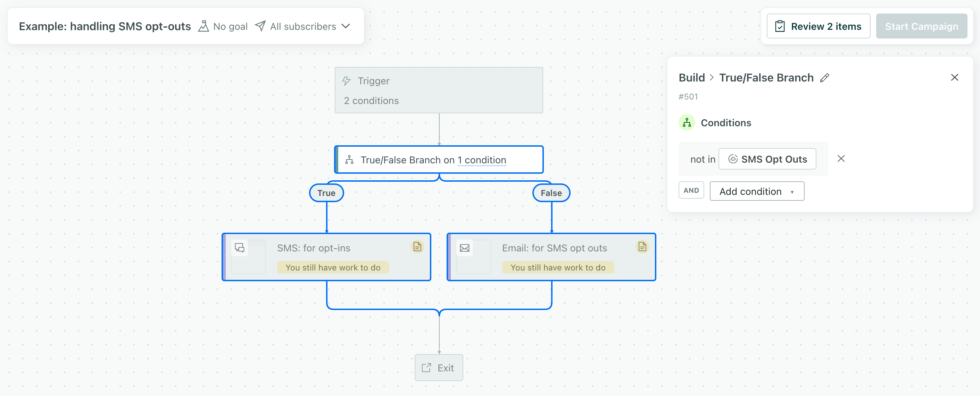Click the envelope icon on Email: for SMS opt outs
Viewport: 980px width, 396px height.
coord(465,248)
